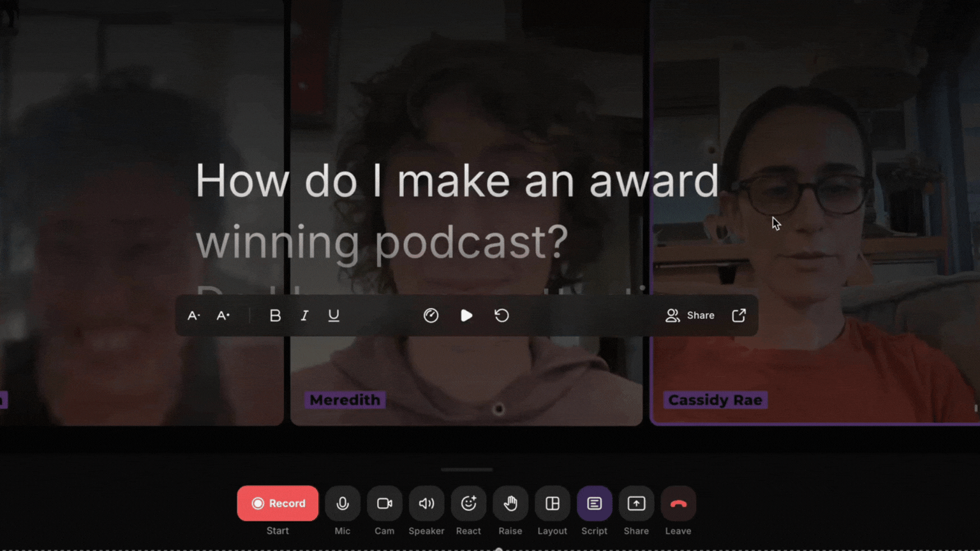Pop out the teleprompter window
The image size is (980, 551).
(x=738, y=316)
